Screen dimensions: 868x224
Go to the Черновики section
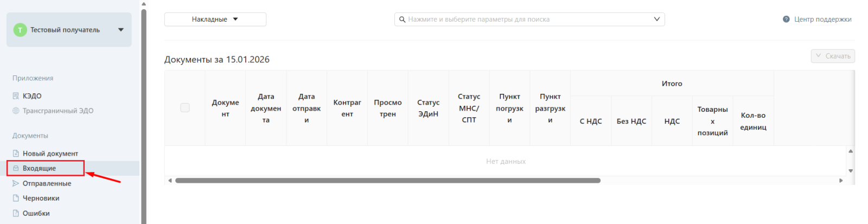(41, 198)
